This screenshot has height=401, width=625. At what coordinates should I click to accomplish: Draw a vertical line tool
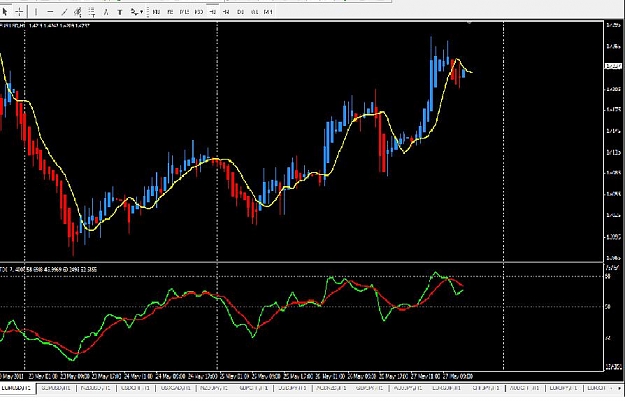click(x=36, y=12)
